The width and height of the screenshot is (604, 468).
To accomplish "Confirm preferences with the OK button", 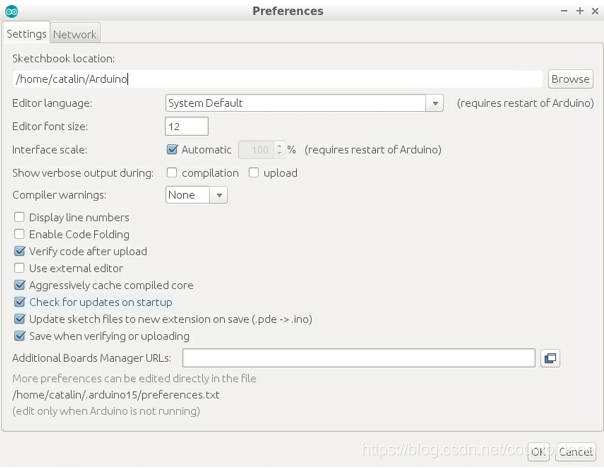I will click(x=538, y=451).
